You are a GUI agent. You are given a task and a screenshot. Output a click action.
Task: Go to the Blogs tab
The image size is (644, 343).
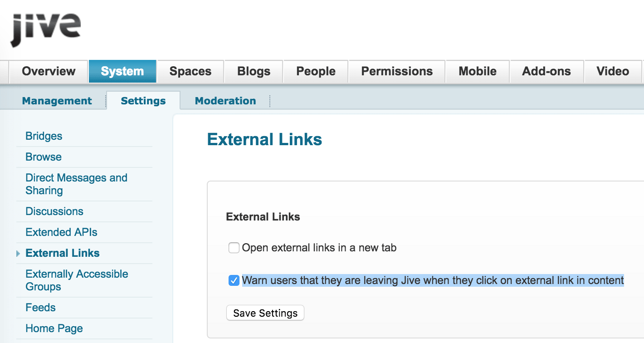[254, 71]
